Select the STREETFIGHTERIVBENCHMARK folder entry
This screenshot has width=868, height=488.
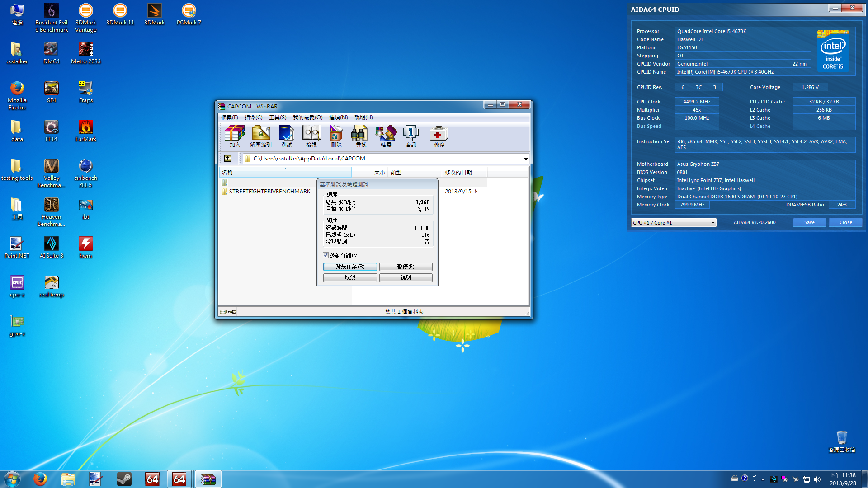(269, 192)
